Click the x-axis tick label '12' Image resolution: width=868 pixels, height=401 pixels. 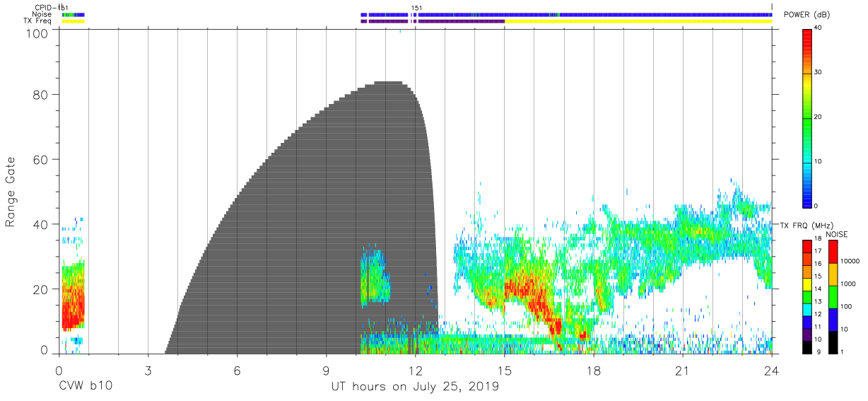(x=415, y=371)
